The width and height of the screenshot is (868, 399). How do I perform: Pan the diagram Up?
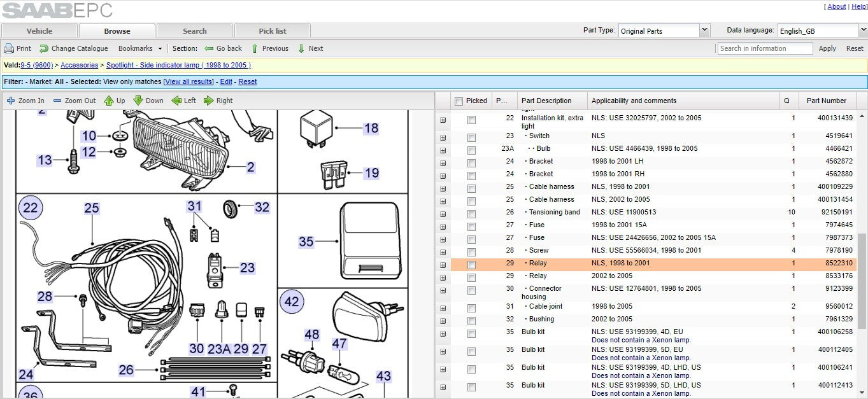pos(115,101)
